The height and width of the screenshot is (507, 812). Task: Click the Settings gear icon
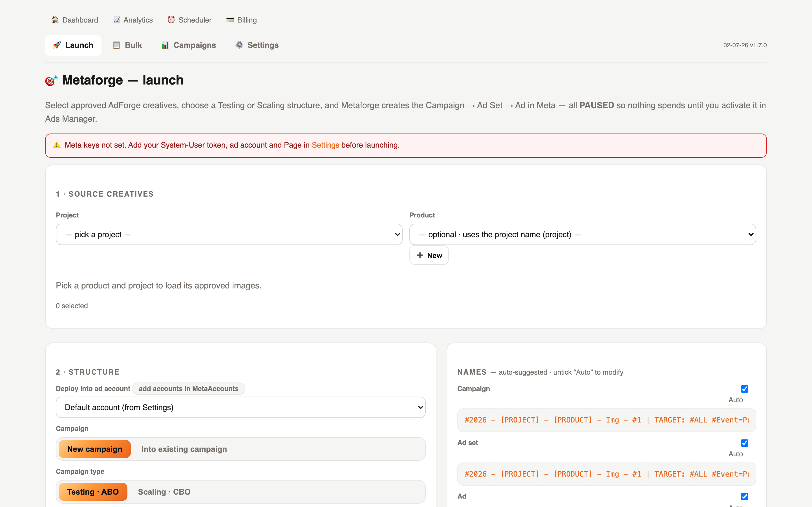[x=239, y=45]
